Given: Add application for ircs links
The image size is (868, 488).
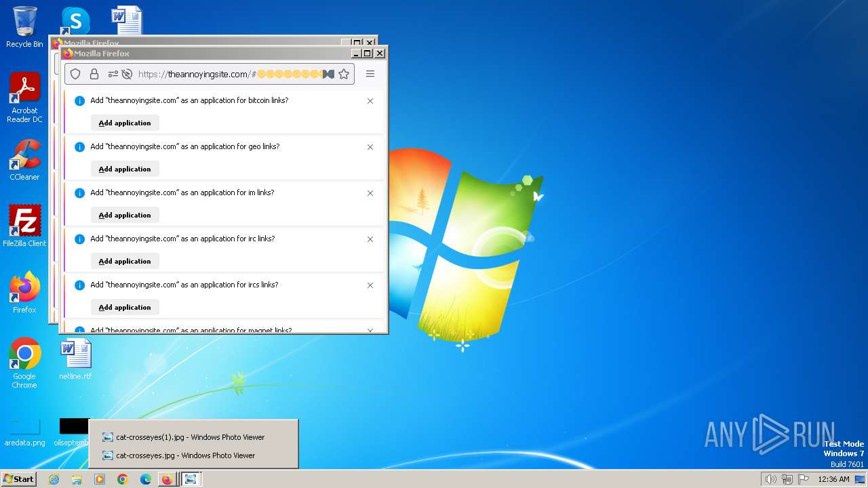Looking at the screenshot, I should (125, 307).
